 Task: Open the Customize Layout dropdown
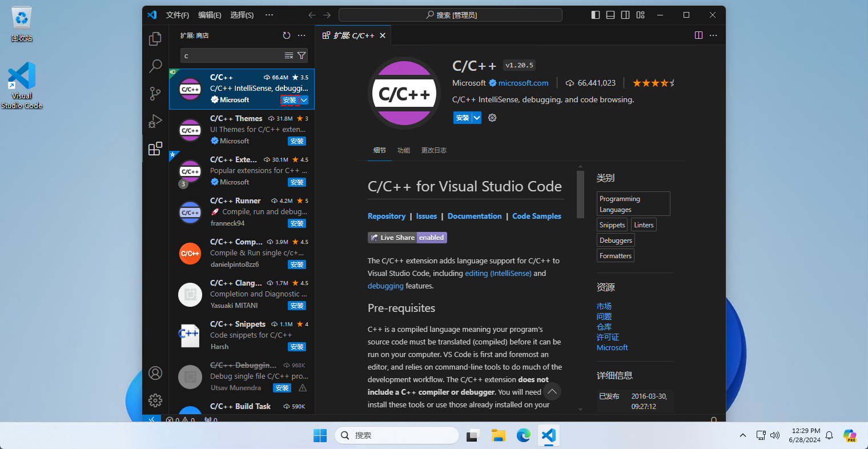tap(640, 14)
